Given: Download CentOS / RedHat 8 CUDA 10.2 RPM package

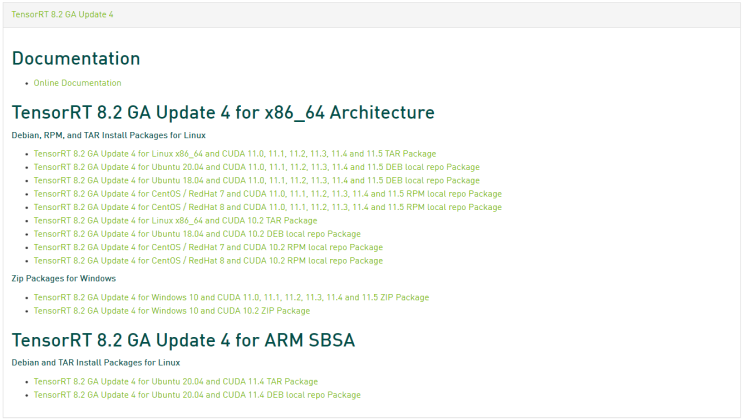Looking at the screenshot, I should [x=208, y=261].
